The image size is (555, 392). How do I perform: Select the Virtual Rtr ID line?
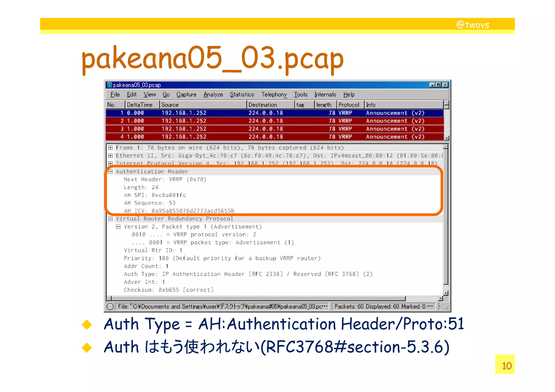point(153,250)
